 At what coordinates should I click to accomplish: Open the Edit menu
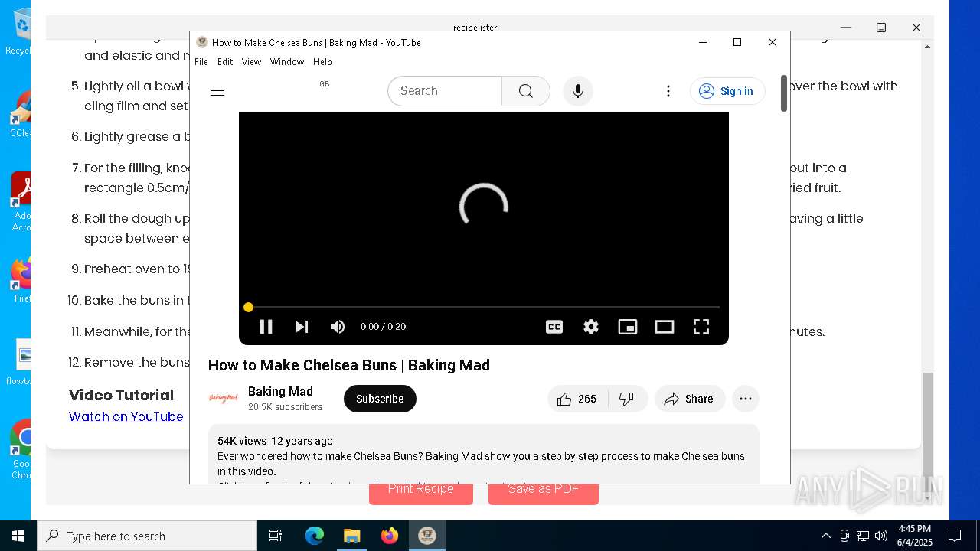click(225, 62)
